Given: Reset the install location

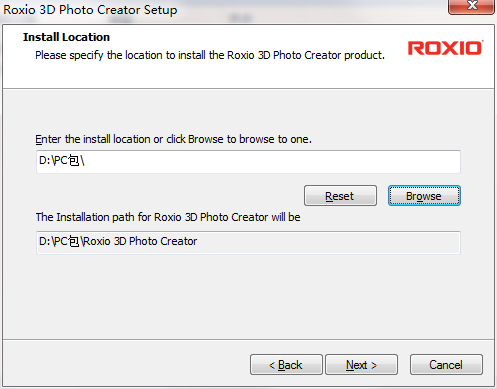Looking at the screenshot, I should [340, 196].
